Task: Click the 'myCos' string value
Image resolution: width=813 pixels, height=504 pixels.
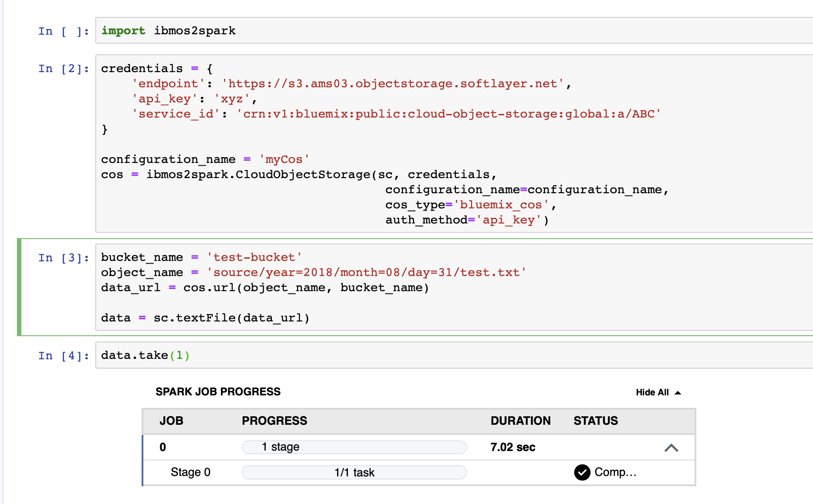Action: pos(284,159)
